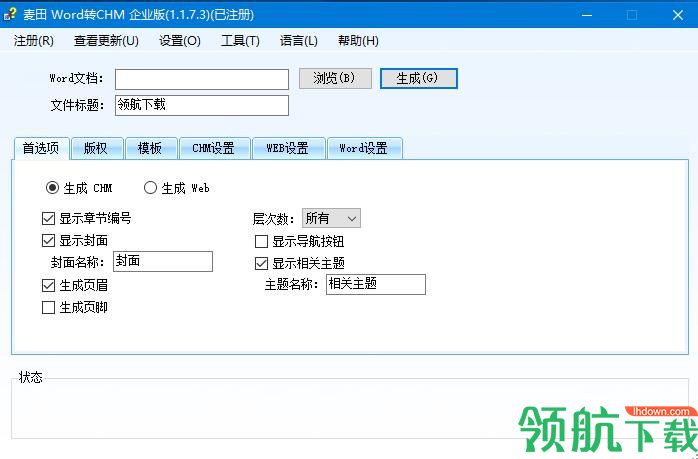
Task: Open the 工具(T) menu
Action: tap(240, 41)
